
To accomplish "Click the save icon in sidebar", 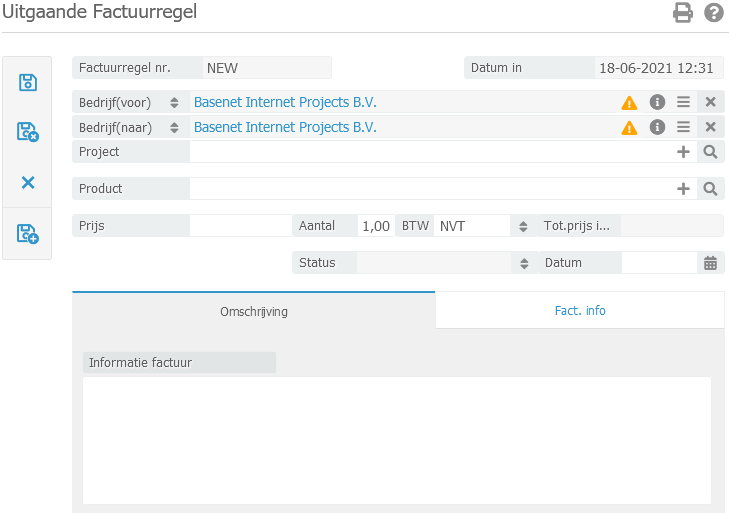I will click(28, 83).
